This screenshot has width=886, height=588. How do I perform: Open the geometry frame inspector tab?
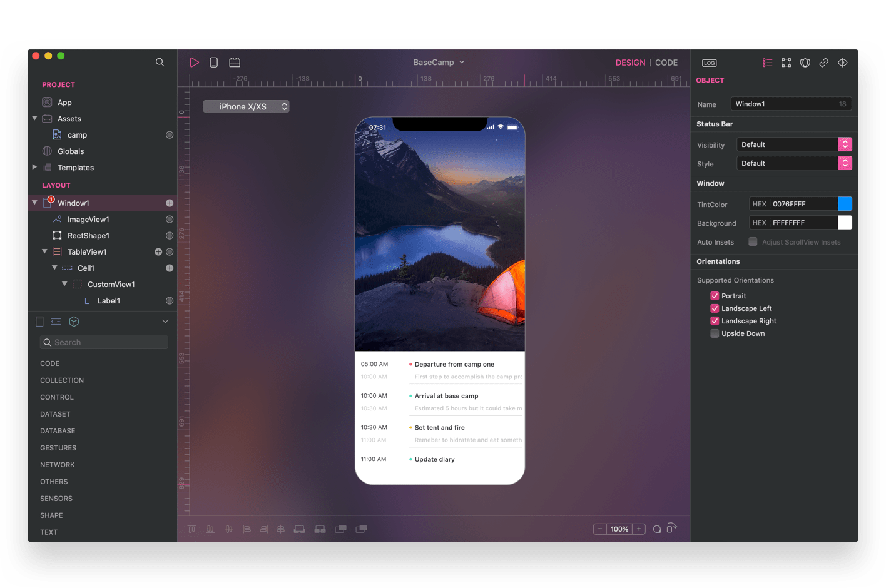787,63
